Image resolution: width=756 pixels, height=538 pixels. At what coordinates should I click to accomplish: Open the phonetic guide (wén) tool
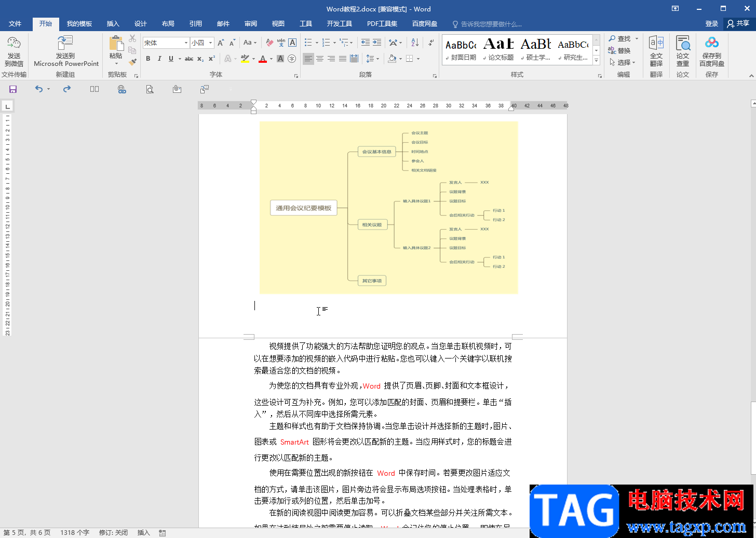pyautogui.click(x=281, y=43)
